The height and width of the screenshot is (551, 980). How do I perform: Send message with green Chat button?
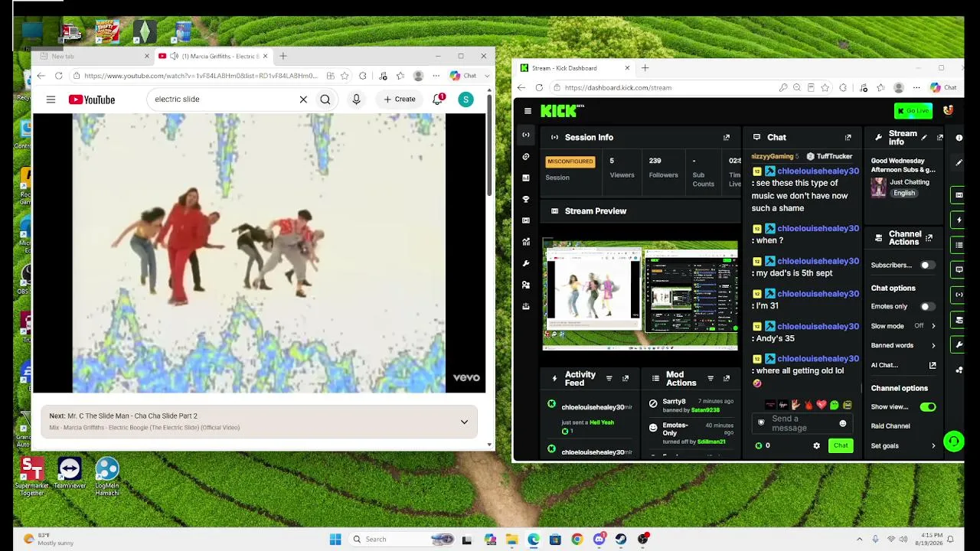[x=841, y=446]
